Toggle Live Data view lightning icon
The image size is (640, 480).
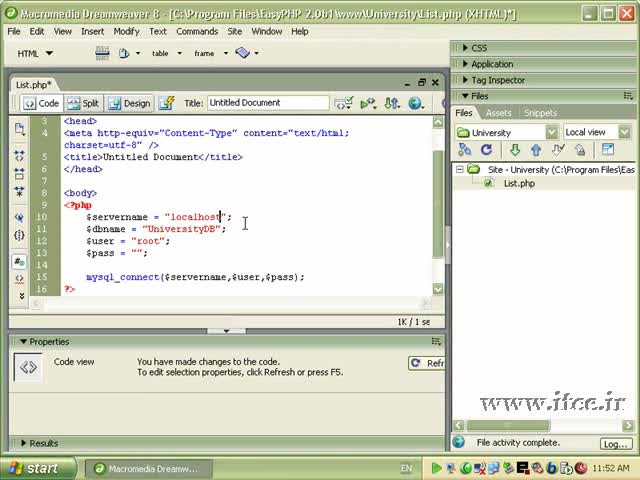[167, 103]
